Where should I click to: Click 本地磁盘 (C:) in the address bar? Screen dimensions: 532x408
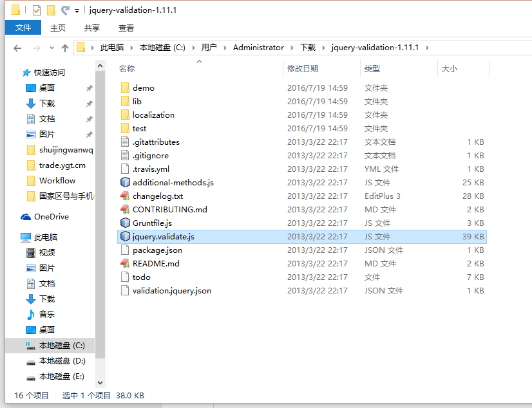pyautogui.click(x=162, y=48)
